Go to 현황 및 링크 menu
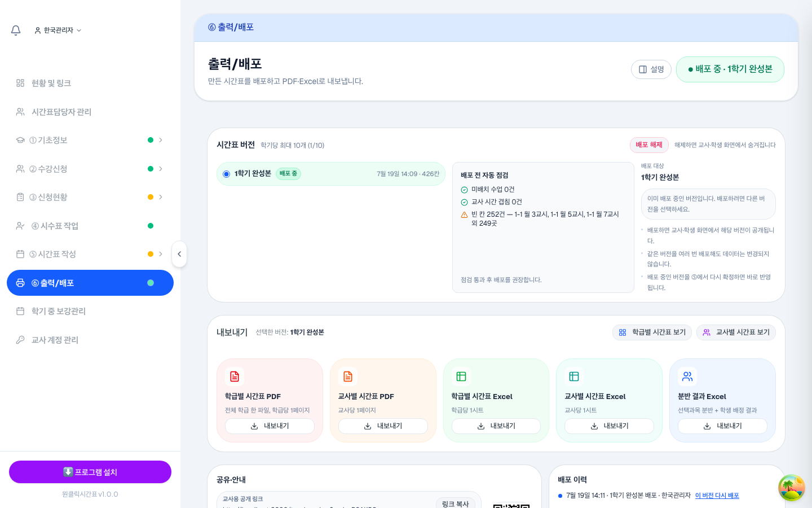Image resolution: width=812 pixels, height=508 pixels. tap(90, 83)
